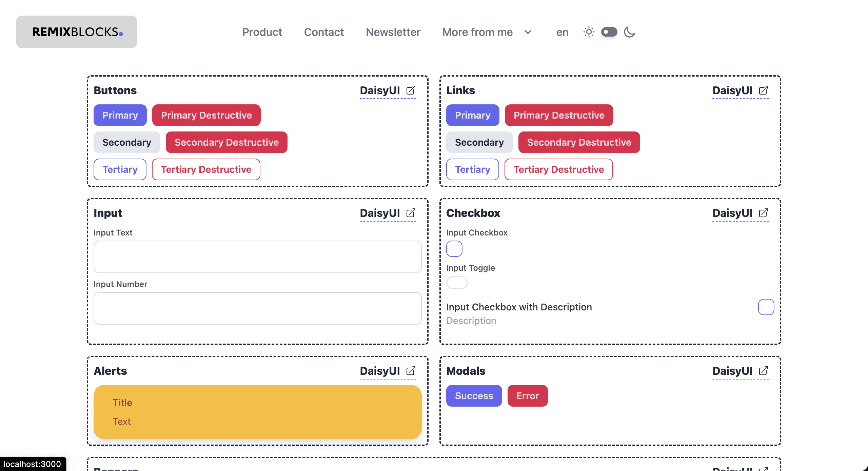
Task: Click external link icon in Alerts panel
Action: click(x=411, y=371)
